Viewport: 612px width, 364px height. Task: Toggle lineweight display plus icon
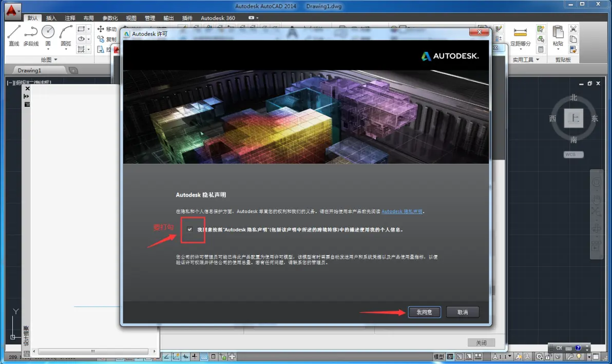[x=195, y=357]
